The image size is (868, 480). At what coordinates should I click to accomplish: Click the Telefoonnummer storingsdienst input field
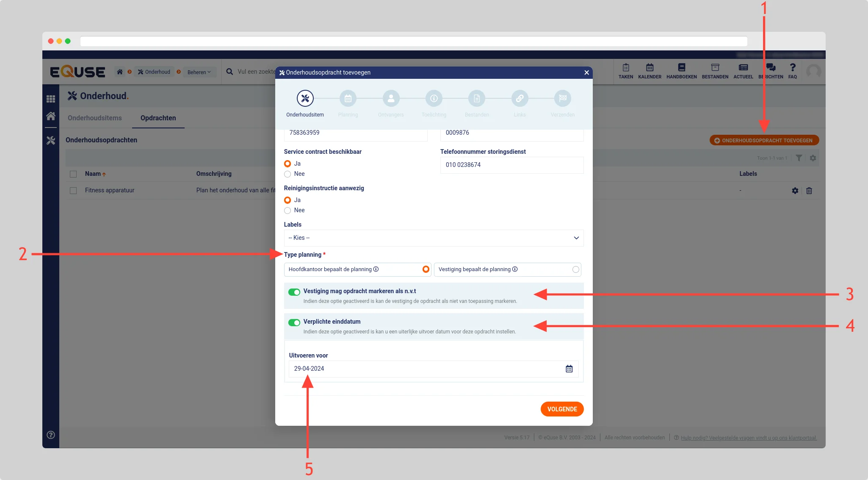(511, 165)
